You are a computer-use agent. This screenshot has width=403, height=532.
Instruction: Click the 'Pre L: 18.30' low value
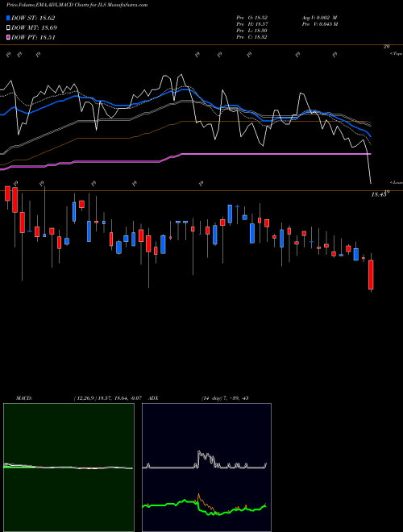click(x=251, y=31)
